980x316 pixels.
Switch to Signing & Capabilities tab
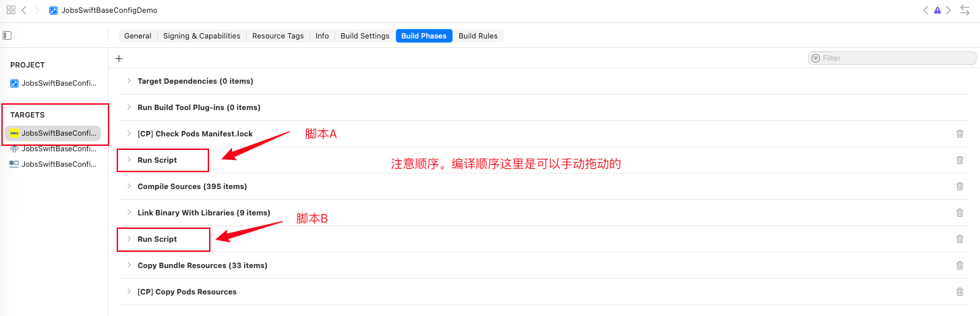(202, 36)
